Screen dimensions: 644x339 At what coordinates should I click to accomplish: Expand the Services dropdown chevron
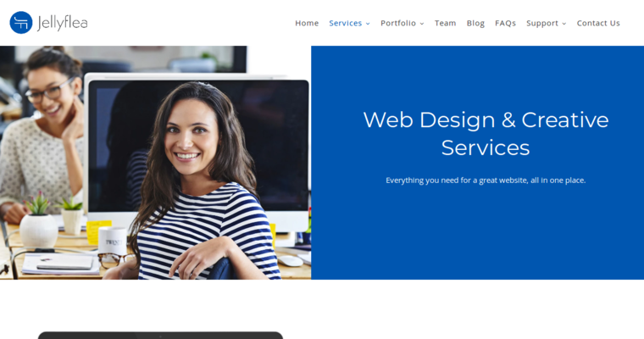[x=368, y=24]
